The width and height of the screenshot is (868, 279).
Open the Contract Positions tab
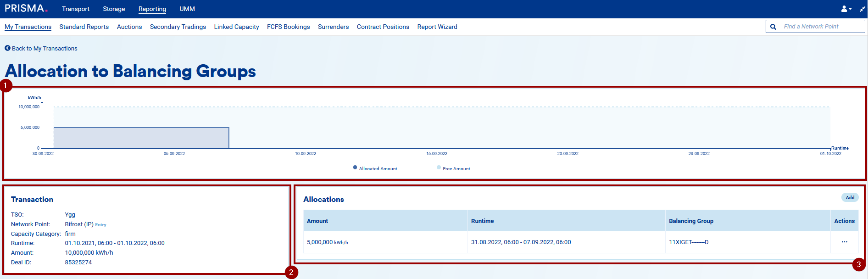(x=383, y=27)
